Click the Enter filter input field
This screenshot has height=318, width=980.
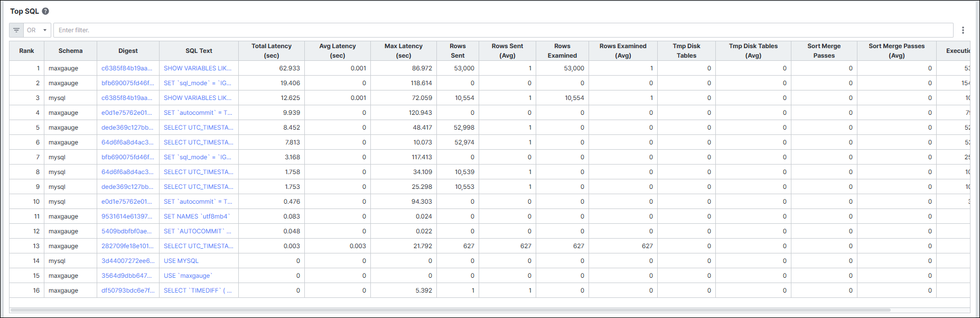(503, 30)
